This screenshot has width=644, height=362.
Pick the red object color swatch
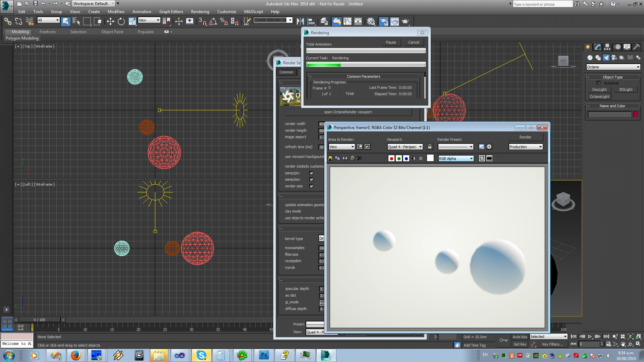(x=636, y=114)
